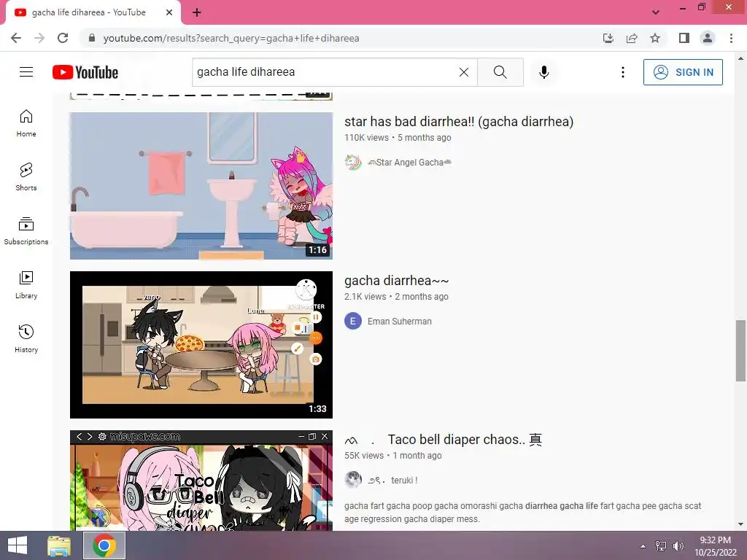Open YouTube settings three-dot menu
This screenshot has height=560, width=747.
coord(623,72)
